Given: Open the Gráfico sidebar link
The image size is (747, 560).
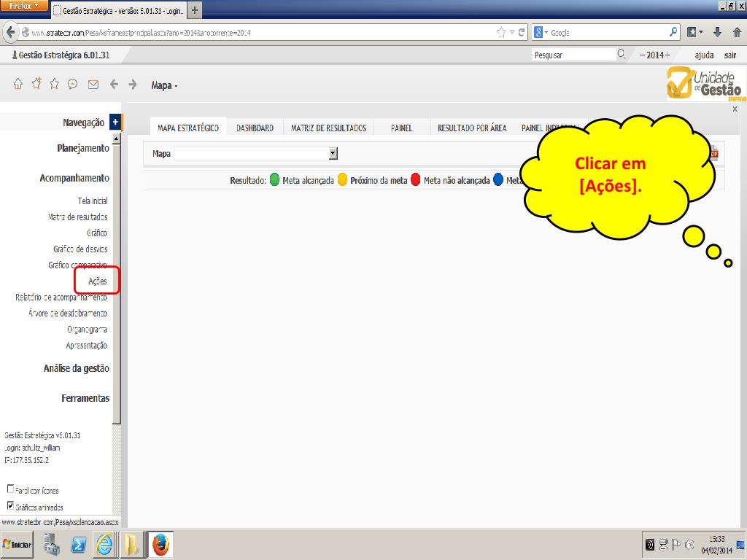Looking at the screenshot, I should 97,233.
